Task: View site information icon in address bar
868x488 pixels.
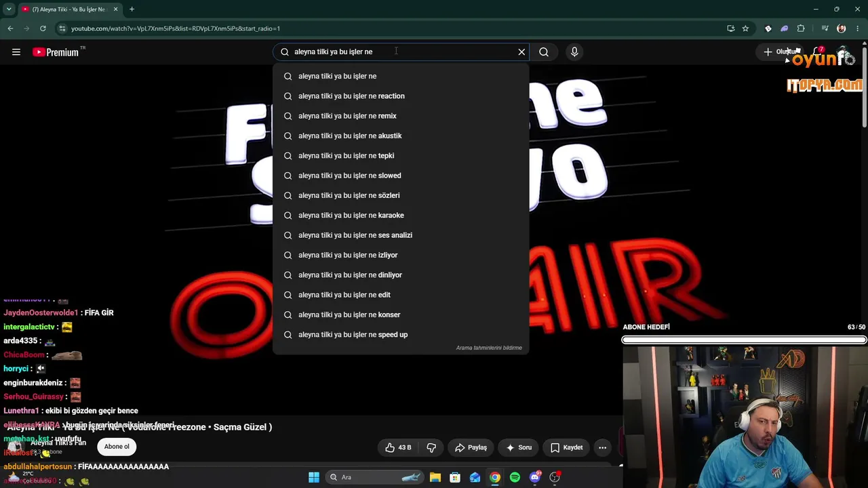Action: coord(62,28)
